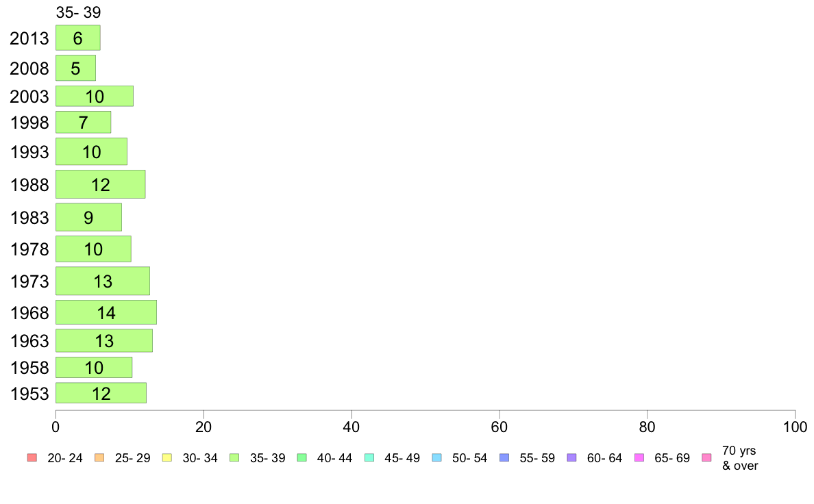
Task: Click the 2008 bar with value 5
Action: (x=76, y=68)
